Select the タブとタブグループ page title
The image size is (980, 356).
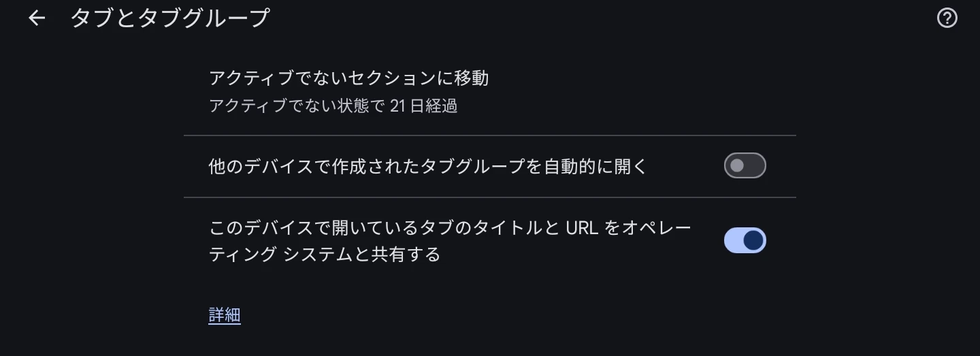click(170, 18)
